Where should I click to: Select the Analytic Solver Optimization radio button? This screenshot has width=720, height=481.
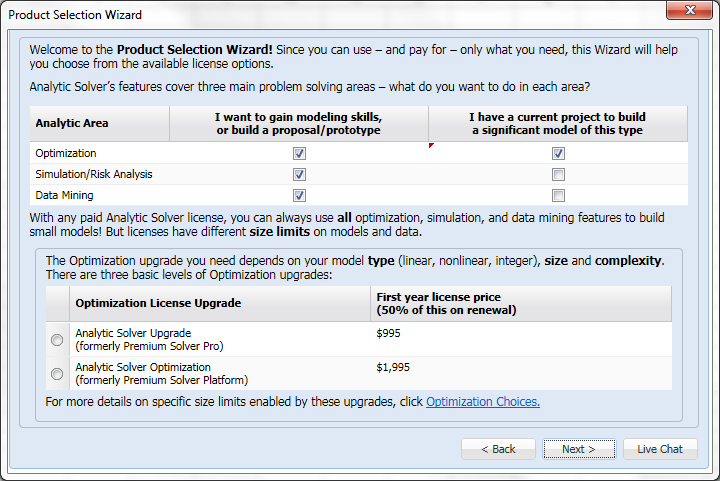pyautogui.click(x=57, y=374)
